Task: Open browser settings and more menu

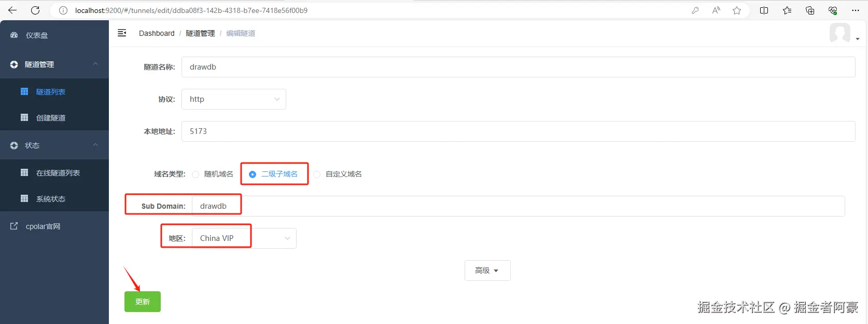Action: tap(856, 10)
